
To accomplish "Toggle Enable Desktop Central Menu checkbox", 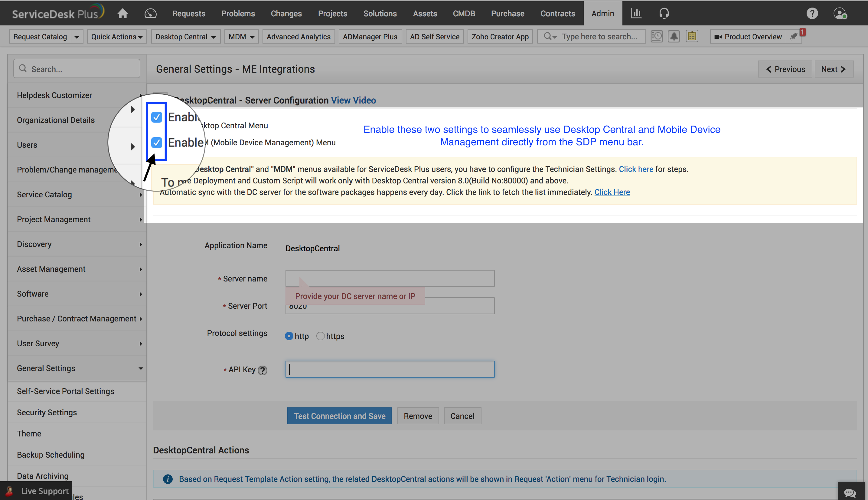I will click(x=156, y=117).
